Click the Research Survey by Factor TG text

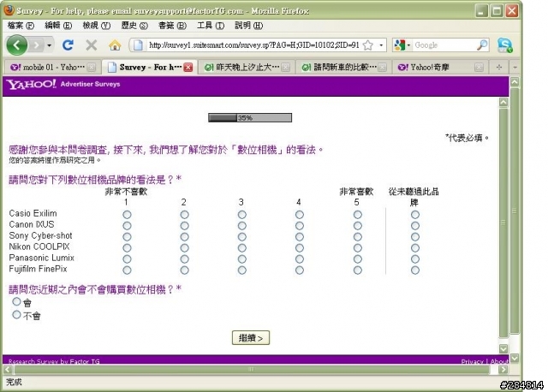point(54,361)
